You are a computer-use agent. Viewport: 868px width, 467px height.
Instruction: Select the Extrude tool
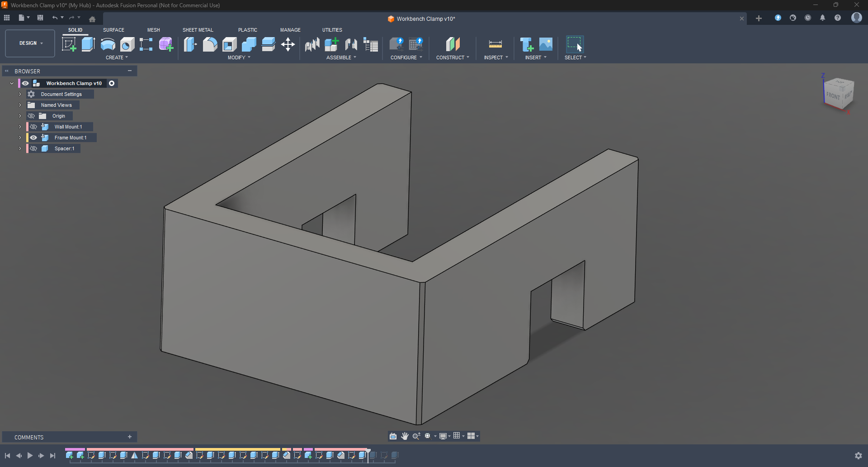[88, 44]
